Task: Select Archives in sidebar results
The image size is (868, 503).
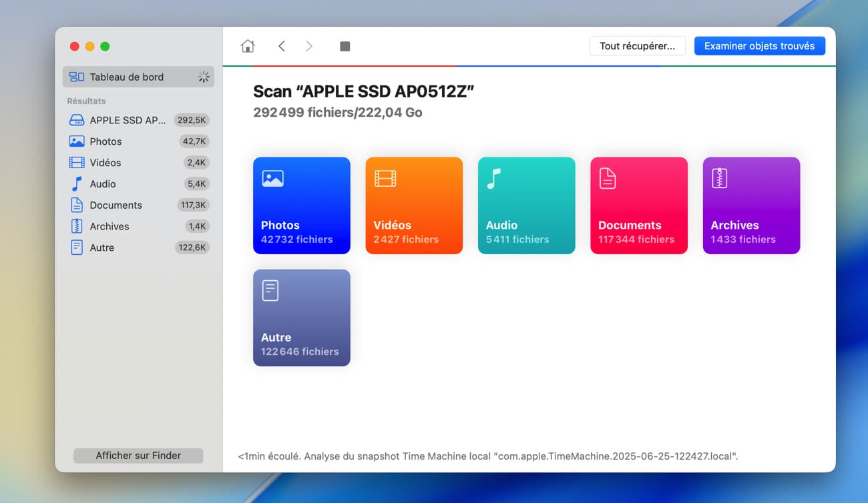Action: tap(138, 226)
